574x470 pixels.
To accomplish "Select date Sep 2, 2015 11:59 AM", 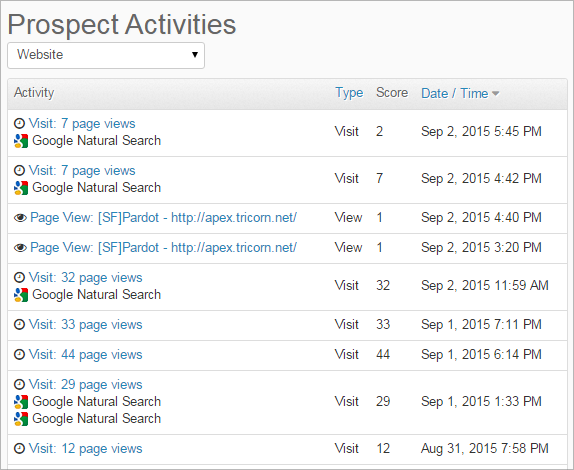I will pyautogui.click(x=485, y=285).
